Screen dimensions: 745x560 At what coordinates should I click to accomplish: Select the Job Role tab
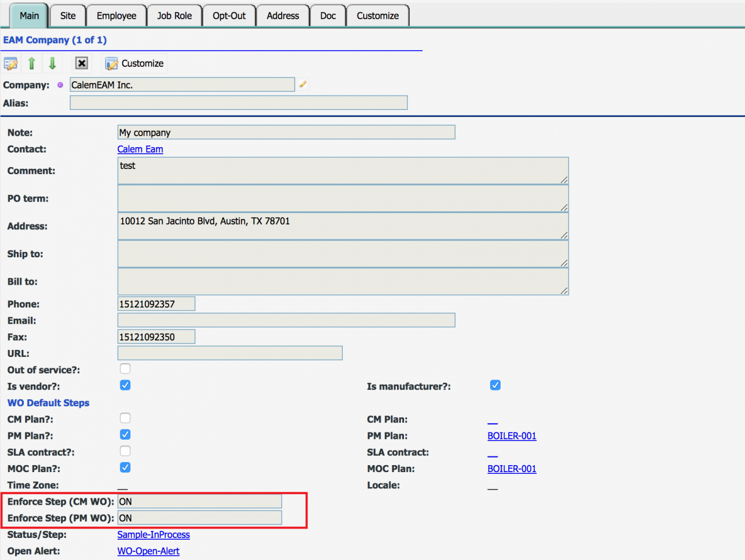pos(175,15)
